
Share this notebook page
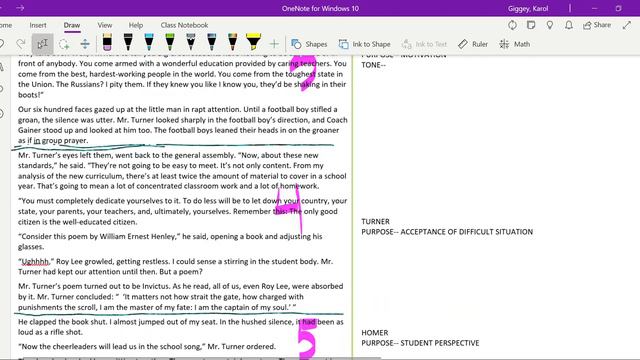[597, 25]
